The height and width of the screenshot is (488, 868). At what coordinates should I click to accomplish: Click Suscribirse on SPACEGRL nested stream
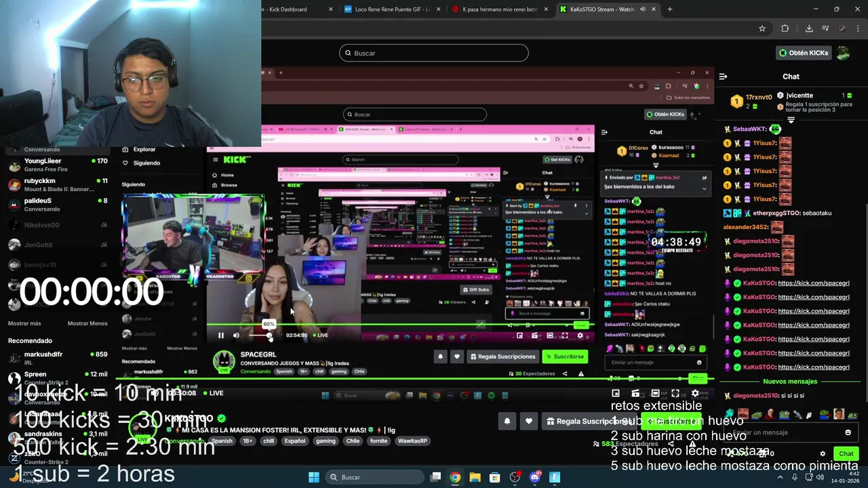[x=565, y=357]
